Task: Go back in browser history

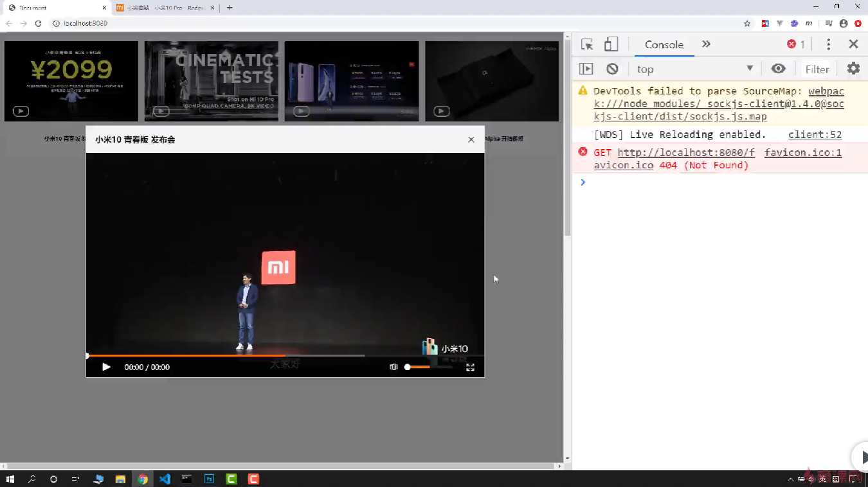Action: pyautogui.click(x=9, y=23)
